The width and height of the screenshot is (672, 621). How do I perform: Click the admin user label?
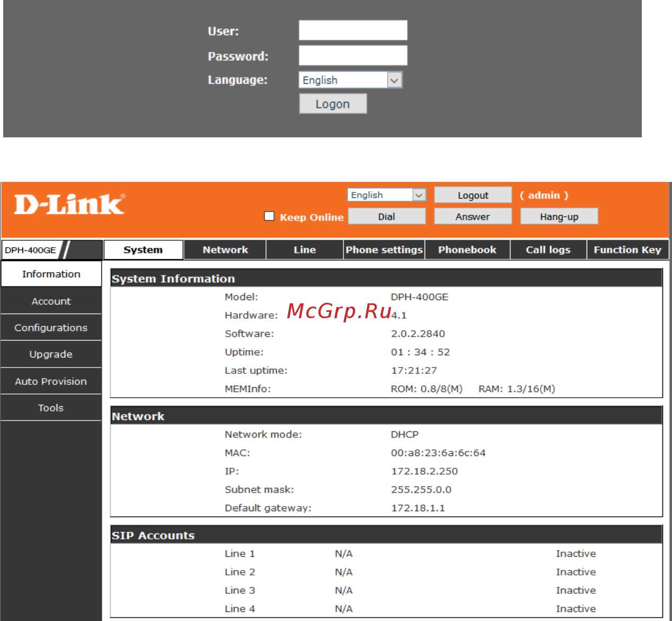pyautogui.click(x=544, y=195)
